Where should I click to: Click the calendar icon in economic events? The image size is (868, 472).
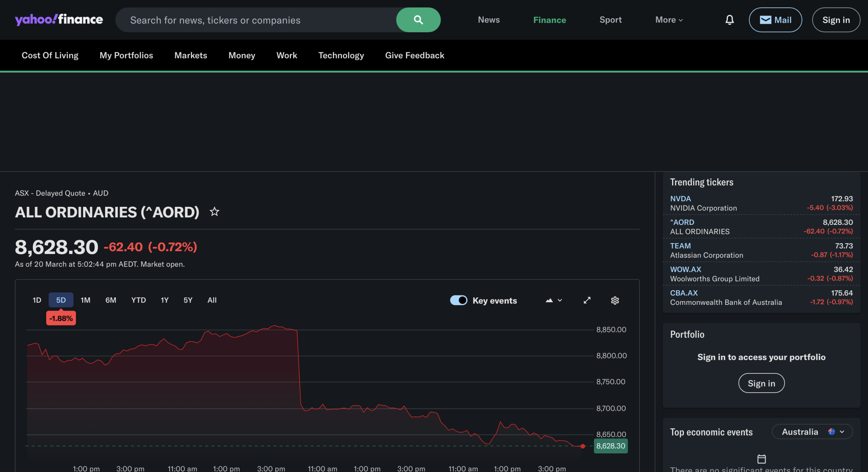762,459
